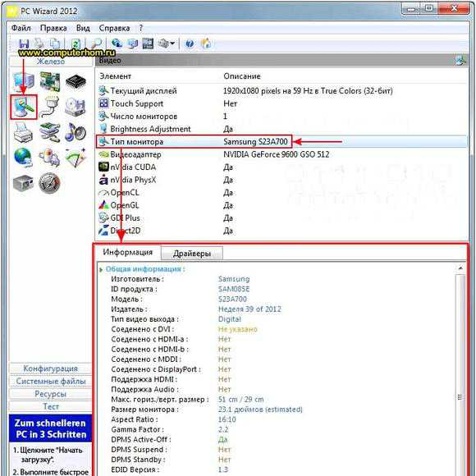Open the Security icon beside network globe
The height and width of the screenshot is (476, 476).
49,158
